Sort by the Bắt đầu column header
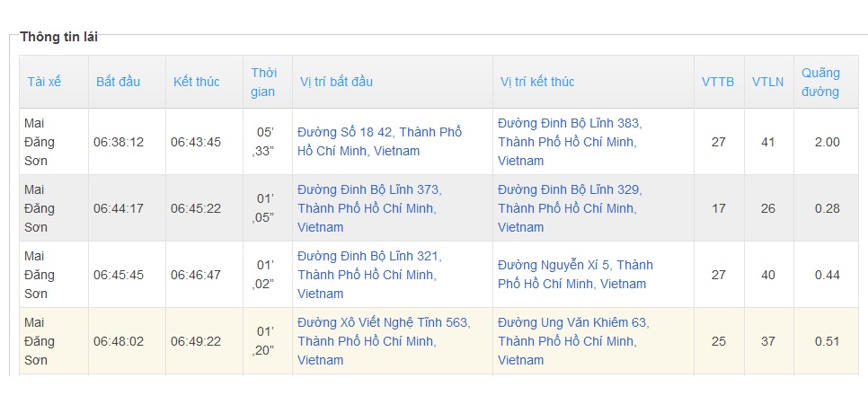The image size is (868, 413). tap(118, 82)
